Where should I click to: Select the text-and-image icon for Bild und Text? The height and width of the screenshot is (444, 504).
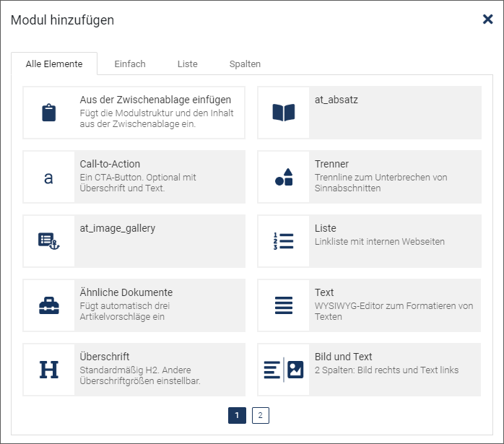284,370
